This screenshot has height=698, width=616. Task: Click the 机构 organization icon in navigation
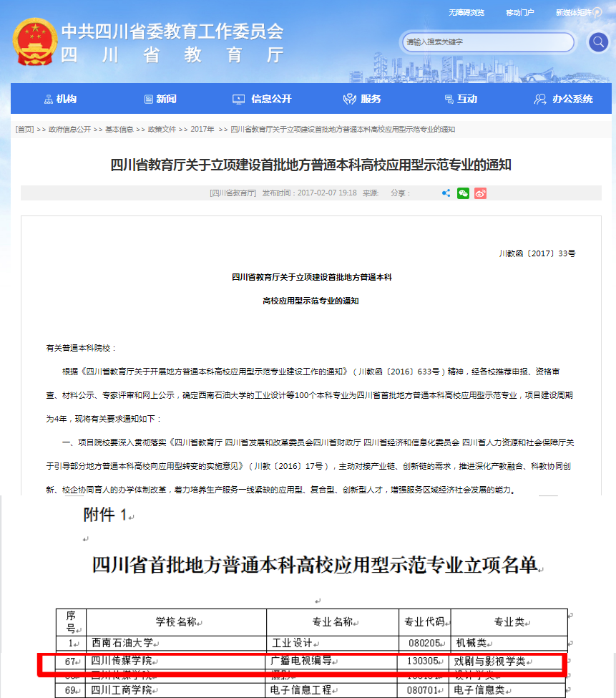tap(48, 100)
